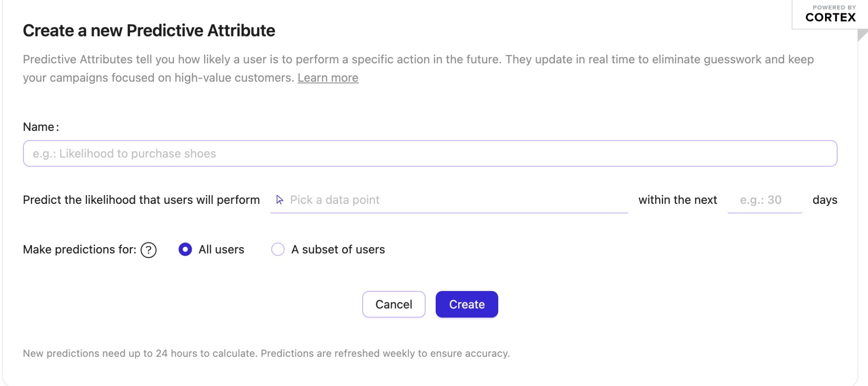868x386 pixels.
Task: Click the Powered by Cortex badge
Action: tap(830, 14)
